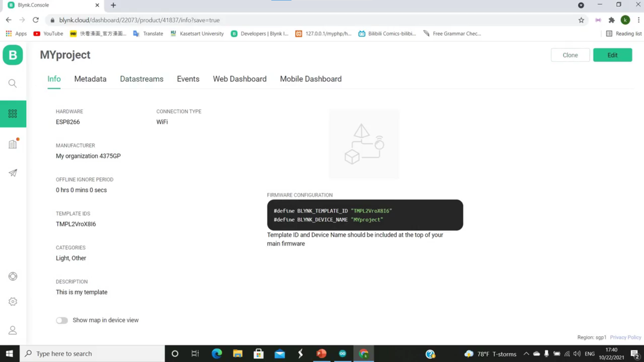
Task: Open the Chrome extensions puzzle menu
Action: click(611, 20)
